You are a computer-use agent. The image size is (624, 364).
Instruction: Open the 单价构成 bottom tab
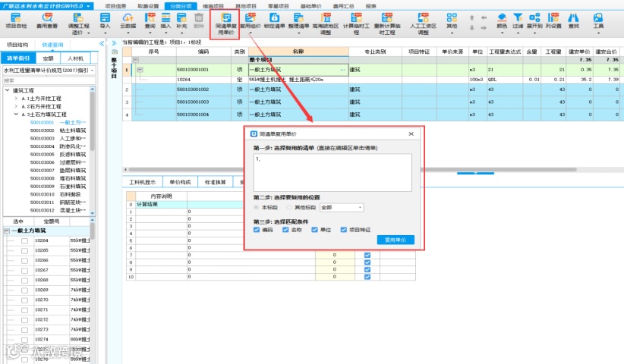tap(180, 182)
